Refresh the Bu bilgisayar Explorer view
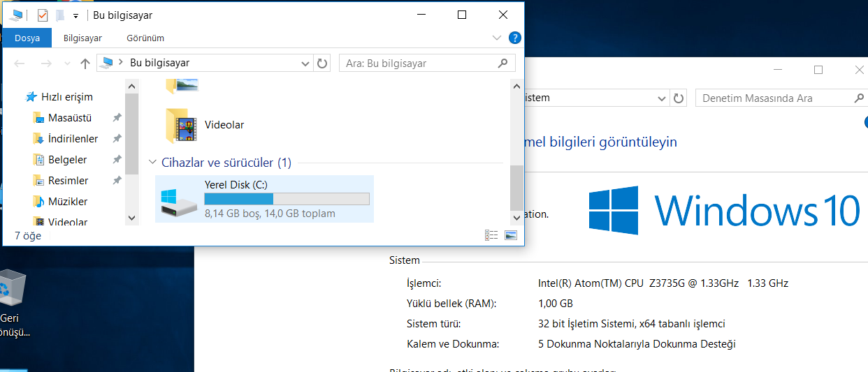 click(322, 63)
